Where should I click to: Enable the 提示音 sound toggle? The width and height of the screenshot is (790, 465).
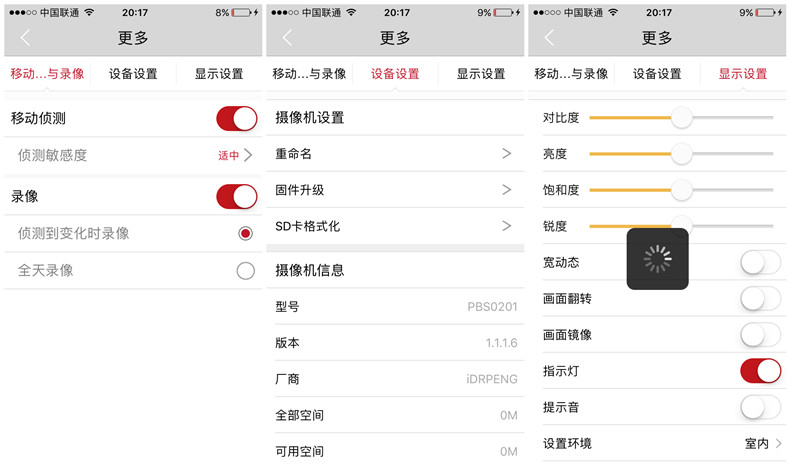click(x=760, y=407)
